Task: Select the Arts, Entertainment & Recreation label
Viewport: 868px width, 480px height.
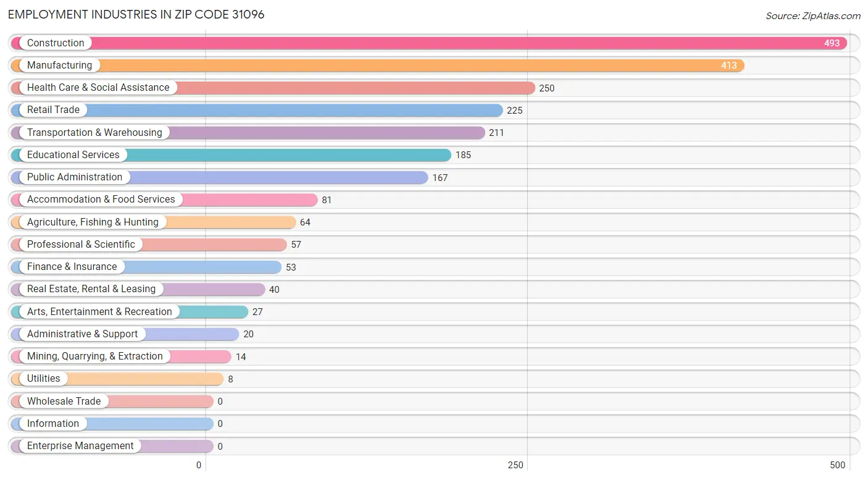Action: tap(99, 312)
